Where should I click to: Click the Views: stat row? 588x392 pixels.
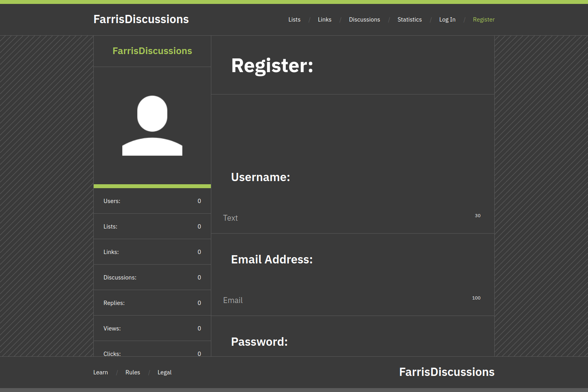click(152, 328)
